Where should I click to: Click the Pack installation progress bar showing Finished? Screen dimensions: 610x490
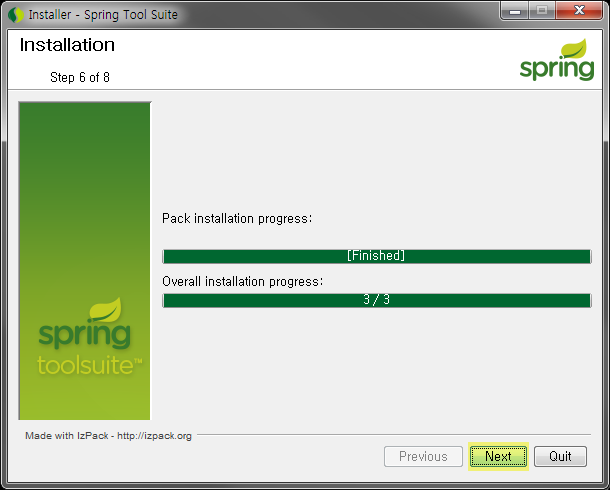pyautogui.click(x=377, y=256)
